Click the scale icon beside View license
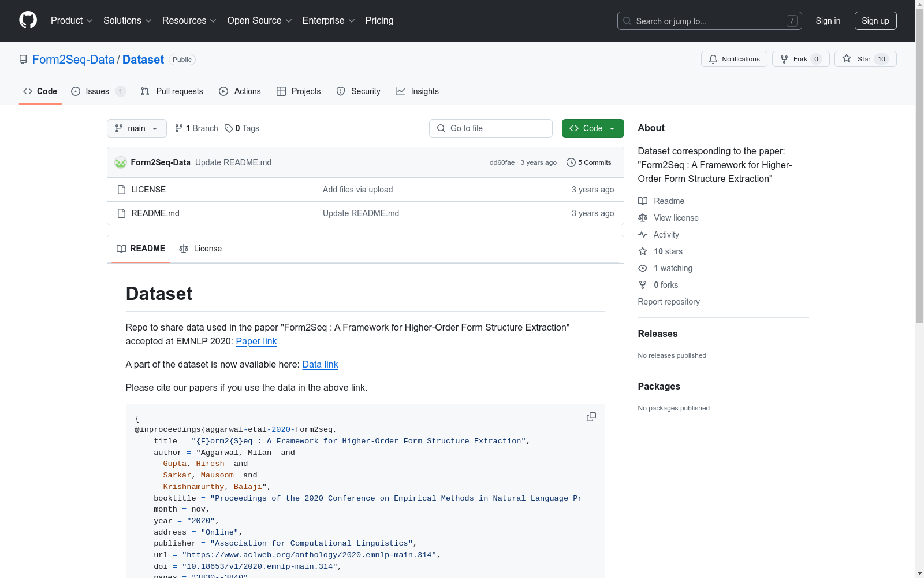The image size is (924, 578). click(x=643, y=218)
